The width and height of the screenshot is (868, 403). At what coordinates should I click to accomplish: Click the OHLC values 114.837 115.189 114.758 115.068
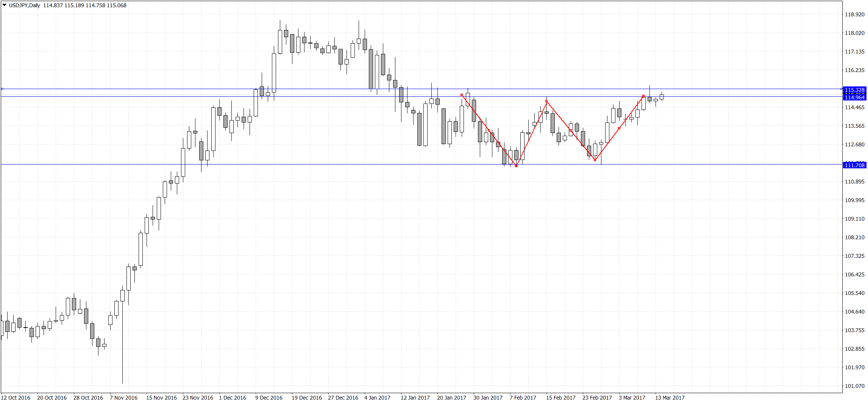85,5
